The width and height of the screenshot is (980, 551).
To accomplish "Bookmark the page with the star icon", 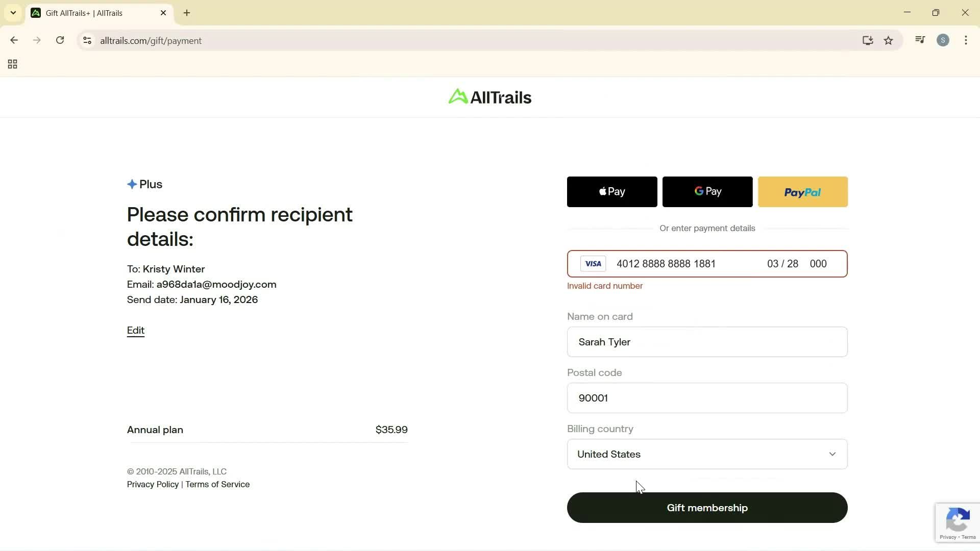I will coord(888,40).
